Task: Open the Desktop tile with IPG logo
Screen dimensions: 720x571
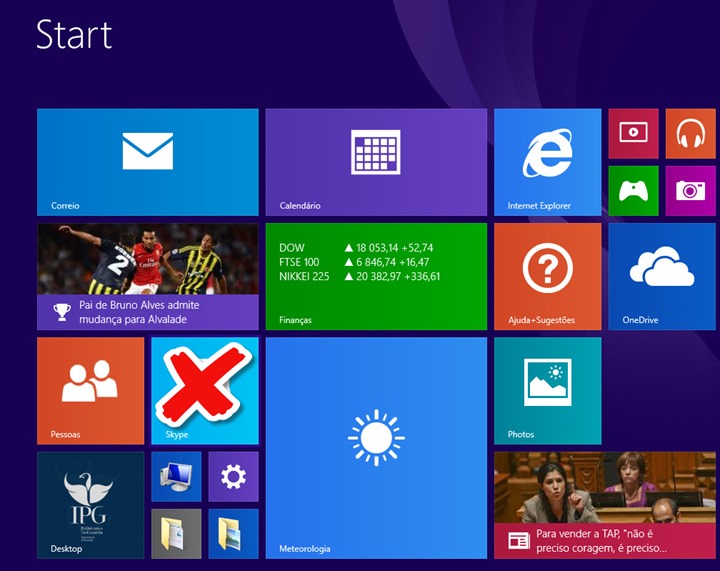Action: (90, 505)
